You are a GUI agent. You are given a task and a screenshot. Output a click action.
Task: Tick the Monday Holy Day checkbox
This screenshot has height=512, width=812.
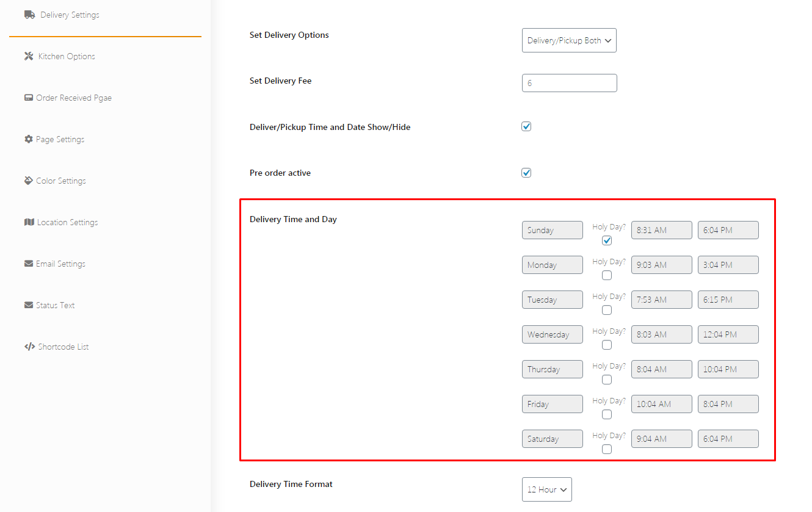[x=607, y=275]
